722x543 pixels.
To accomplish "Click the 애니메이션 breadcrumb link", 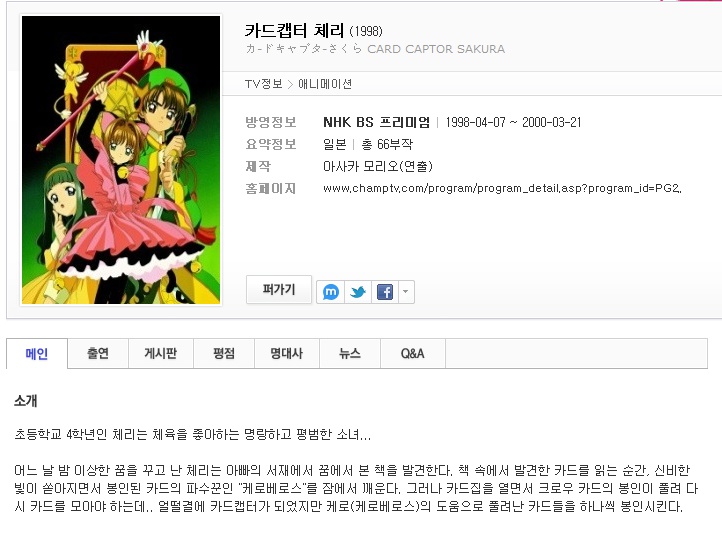I will 325,84.
